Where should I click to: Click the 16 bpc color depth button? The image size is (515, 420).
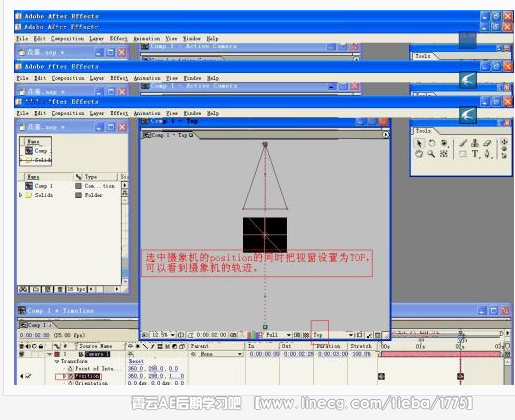tap(76, 289)
